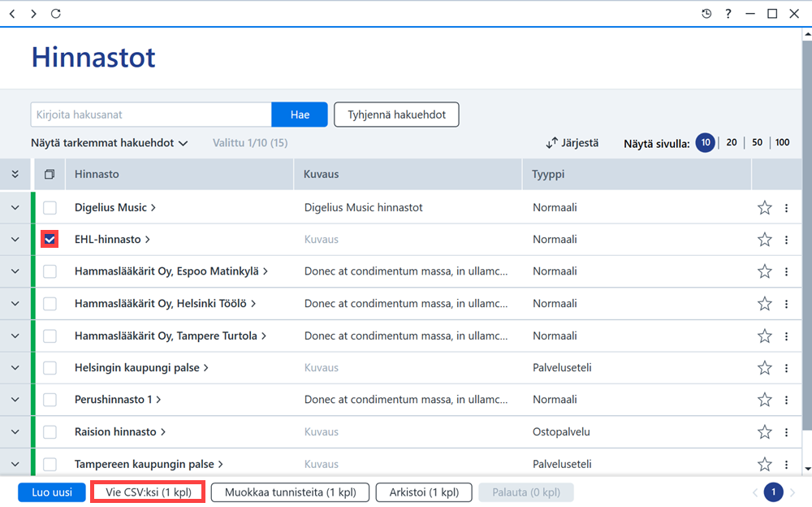Star the Tampereen kaupungin palse row
Image resolution: width=812 pixels, height=507 pixels.
pyautogui.click(x=765, y=464)
